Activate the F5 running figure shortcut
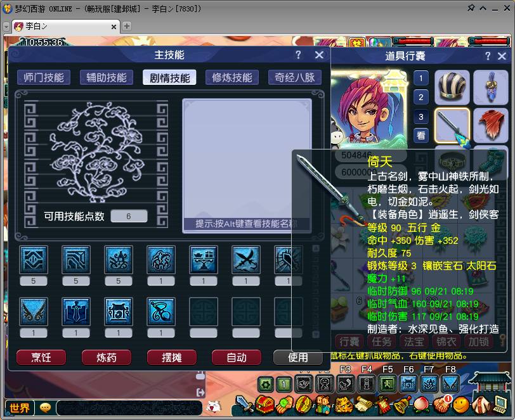This screenshot has width=515, height=420. tap(388, 385)
